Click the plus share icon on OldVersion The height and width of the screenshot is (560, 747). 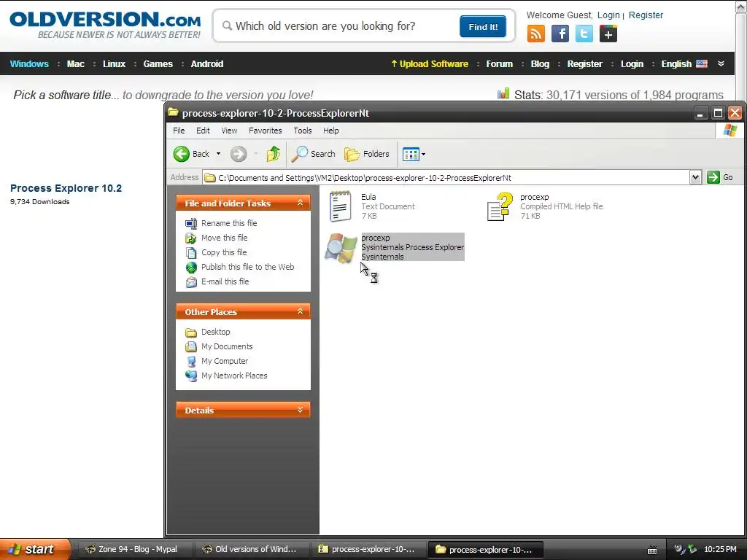(x=608, y=34)
